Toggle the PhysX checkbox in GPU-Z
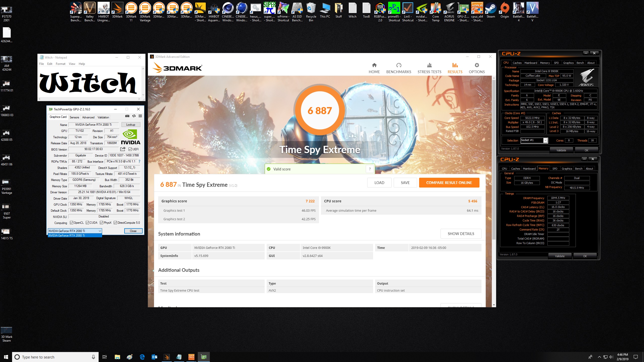Screen dimensions: 644x362 point(101,222)
